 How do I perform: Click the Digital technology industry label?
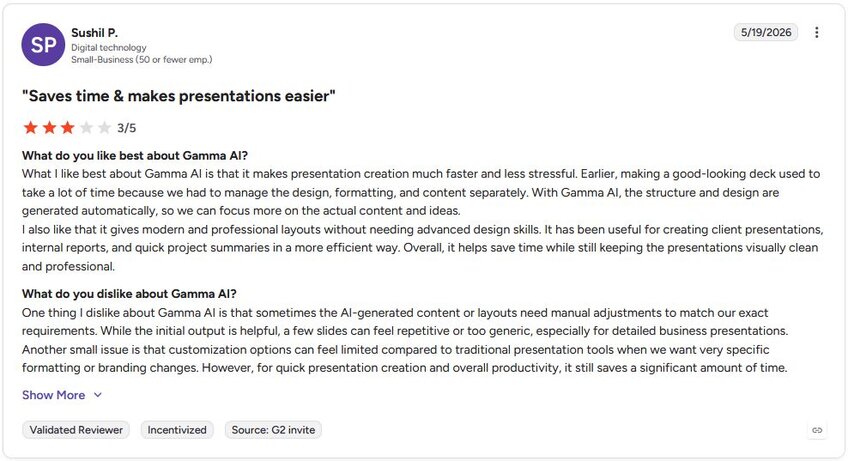pos(109,48)
